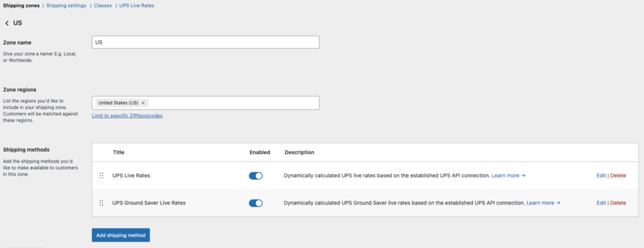Click inside the Zone regions selector field

coord(206,103)
